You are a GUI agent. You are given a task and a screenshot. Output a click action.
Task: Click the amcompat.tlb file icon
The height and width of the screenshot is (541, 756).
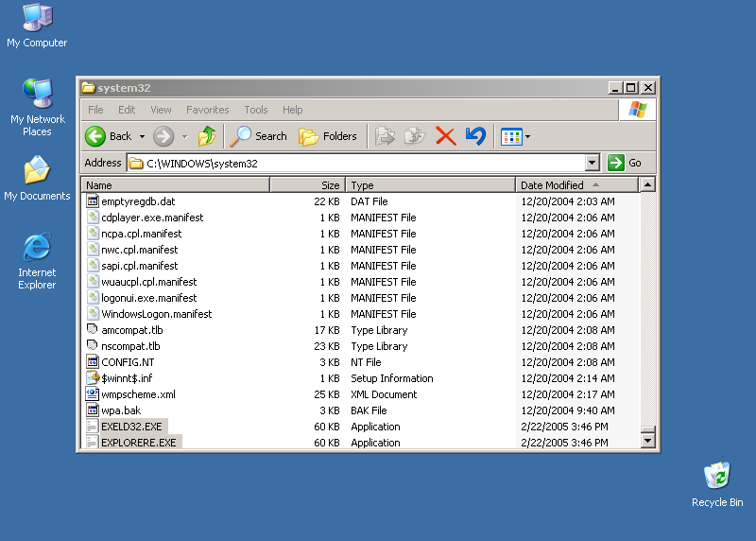tap(93, 330)
